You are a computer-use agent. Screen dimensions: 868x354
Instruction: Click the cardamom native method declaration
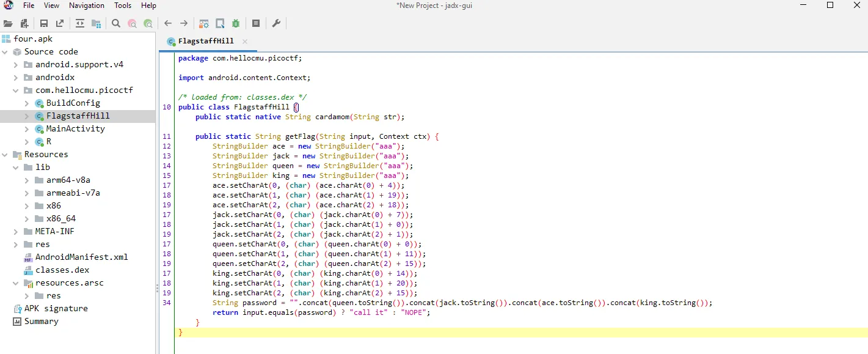pyautogui.click(x=300, y=117)
